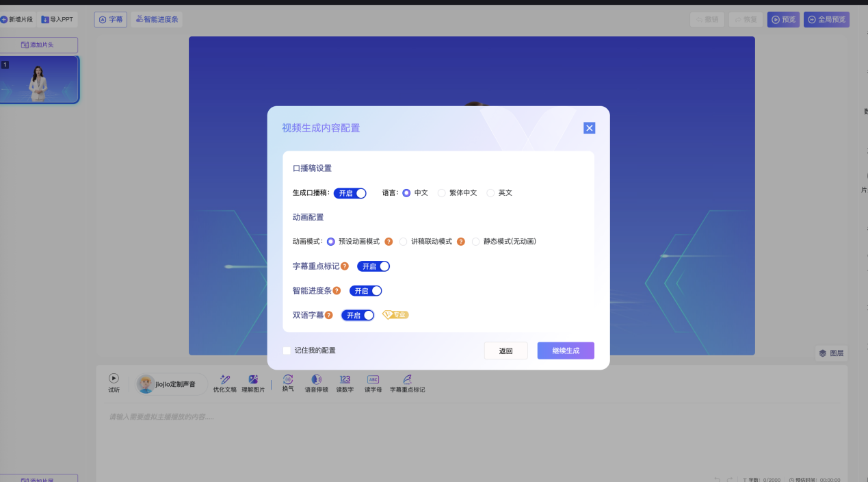Open the 图层 layers panel
Image resolution: width=868 pixels, height=482 pixels.
831,353
